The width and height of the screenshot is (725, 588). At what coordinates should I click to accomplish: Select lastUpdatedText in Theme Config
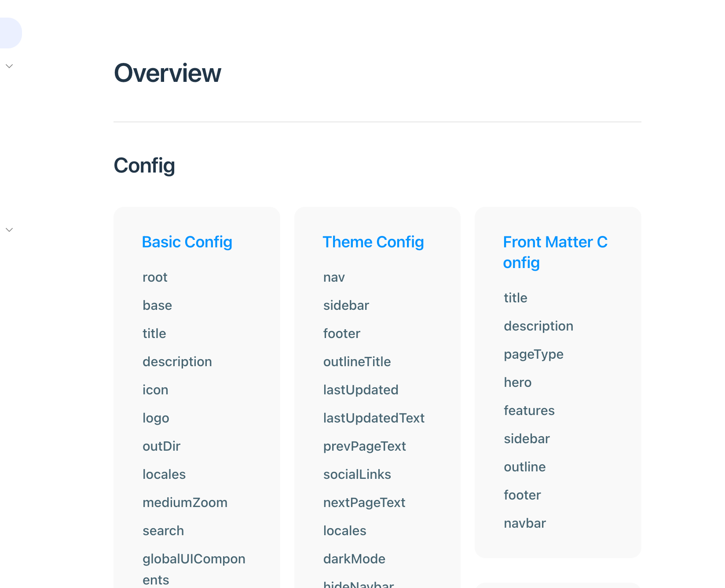[374, 418]
